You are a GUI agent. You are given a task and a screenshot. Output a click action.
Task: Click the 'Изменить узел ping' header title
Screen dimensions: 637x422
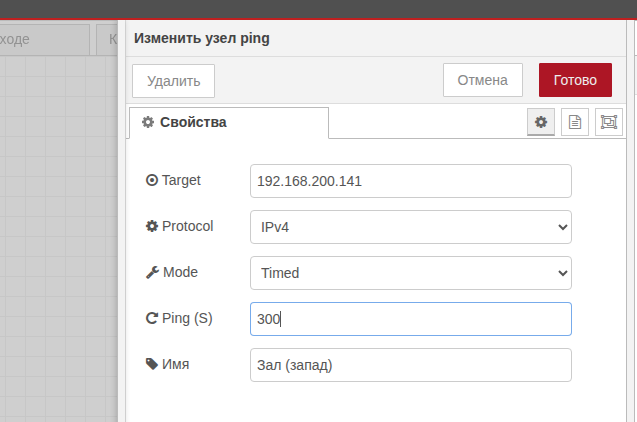201,39
